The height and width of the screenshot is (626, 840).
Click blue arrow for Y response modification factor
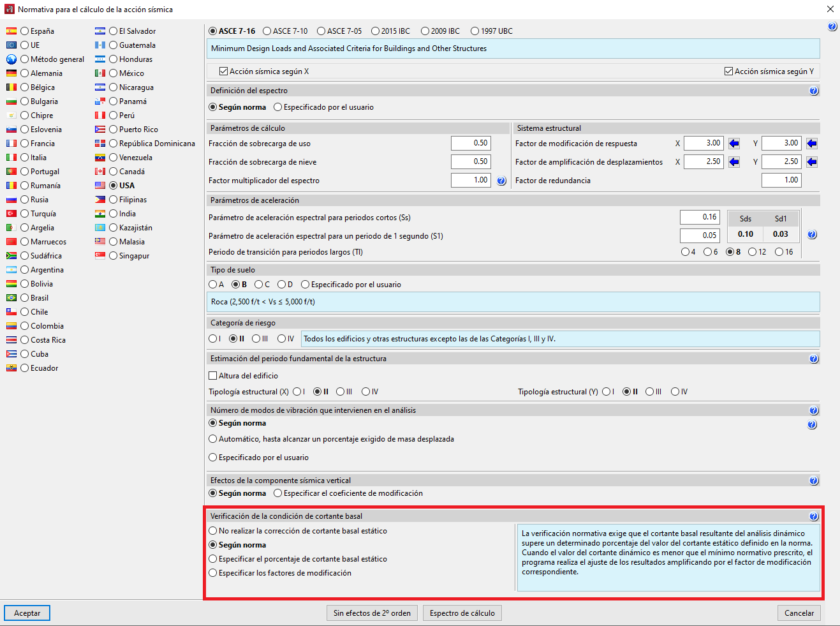click(x=812, y=144)
